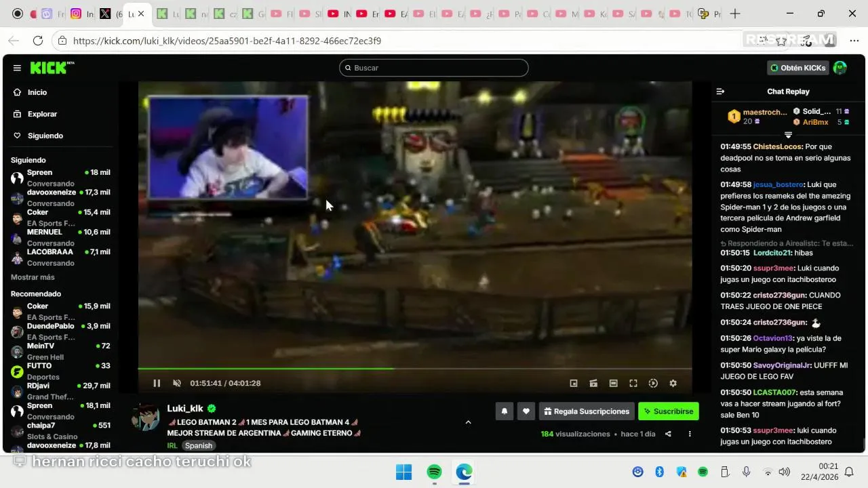This screenshot has width=868, height=488.
Task: Click ChistesLocos username in chat
Action: click(777, 146)
